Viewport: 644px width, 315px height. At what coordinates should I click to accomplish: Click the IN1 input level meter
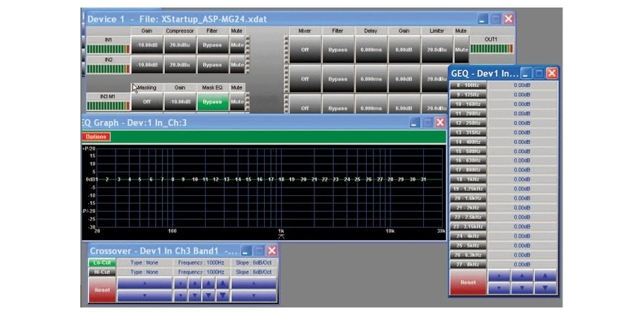tap(108, 49)
